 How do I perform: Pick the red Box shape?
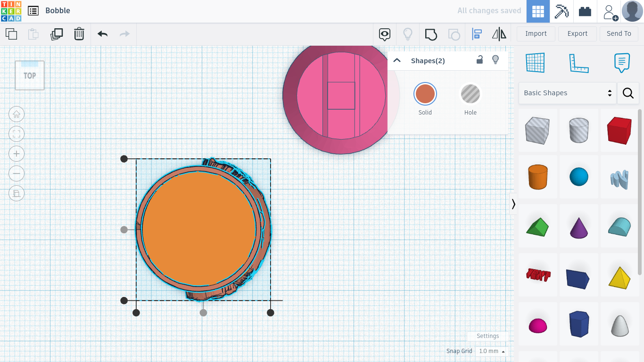(x=619, y=131)
